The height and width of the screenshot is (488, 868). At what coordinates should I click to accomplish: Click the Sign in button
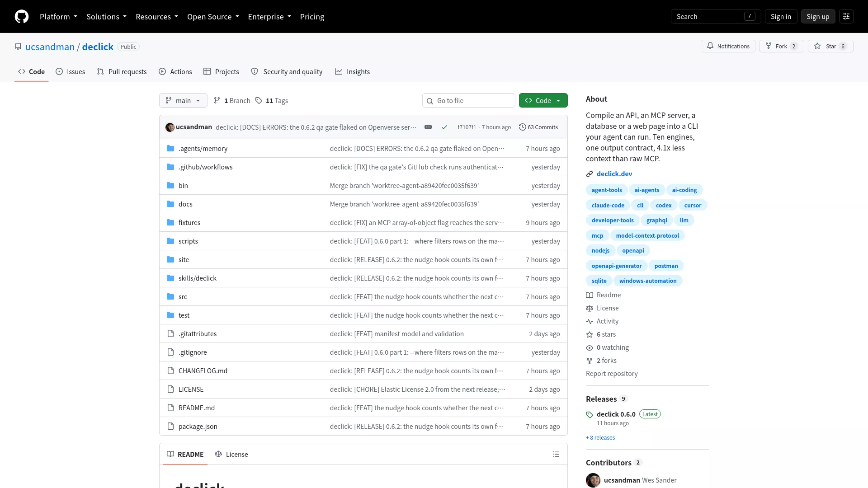point(781,17)
